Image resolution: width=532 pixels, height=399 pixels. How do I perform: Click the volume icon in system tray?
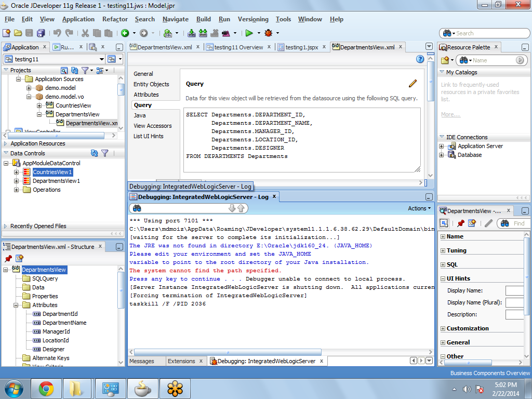tap(467, 389)
